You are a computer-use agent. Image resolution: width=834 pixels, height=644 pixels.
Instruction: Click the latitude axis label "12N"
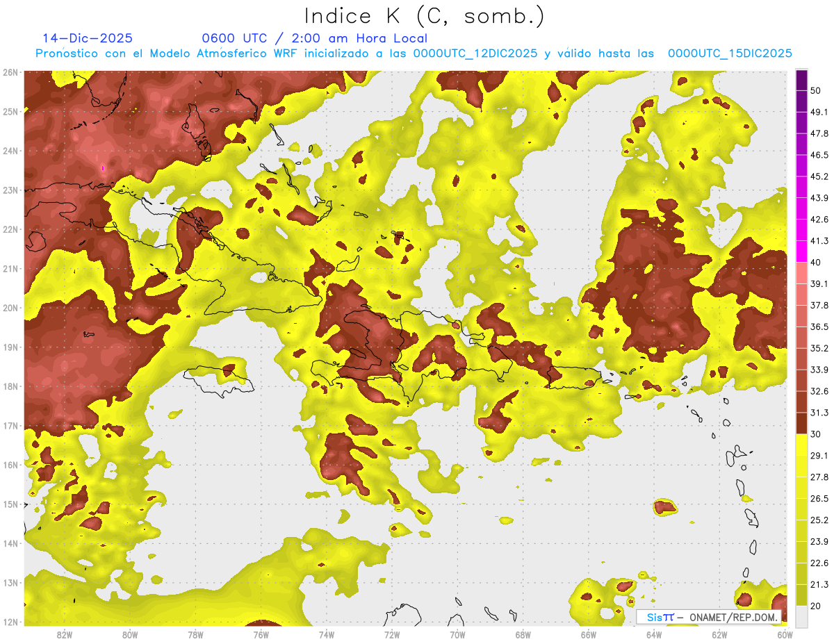[10, 622]
